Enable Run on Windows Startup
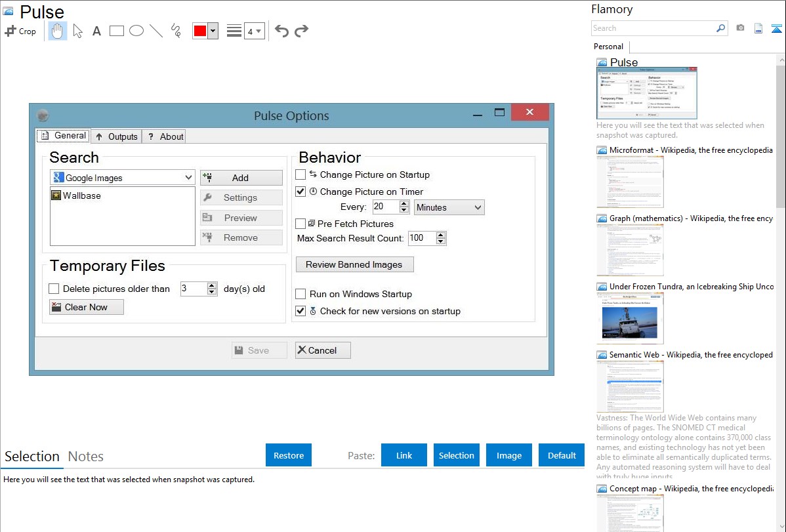Viewport: 786px width, 532px height. [300, 294]
